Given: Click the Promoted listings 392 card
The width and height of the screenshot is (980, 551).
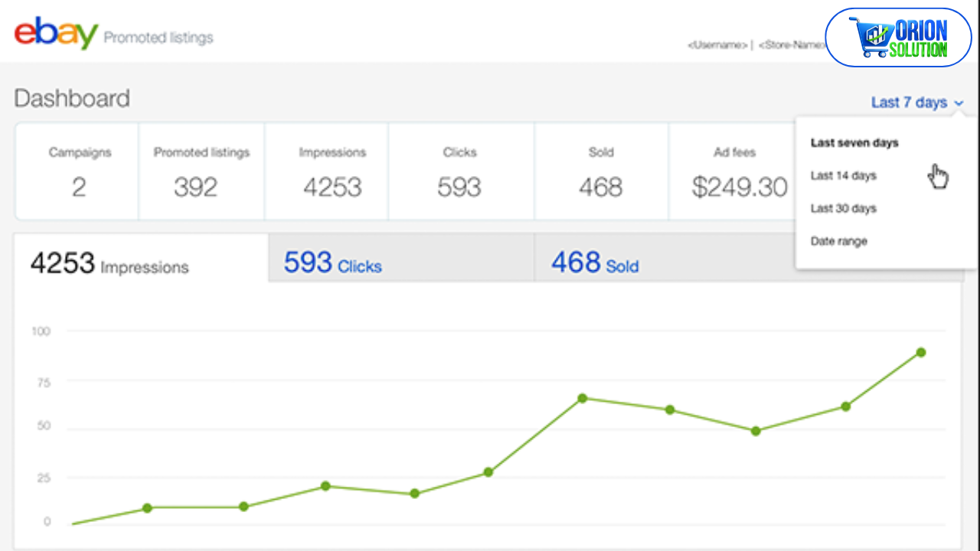Looking at the screenshot, I should click(x=202, y=171).
